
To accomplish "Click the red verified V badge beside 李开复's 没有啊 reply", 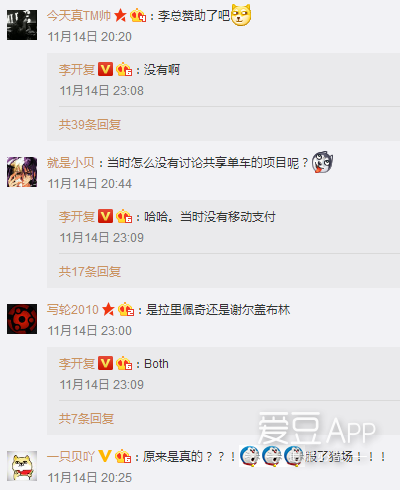I will click(105, 69).
